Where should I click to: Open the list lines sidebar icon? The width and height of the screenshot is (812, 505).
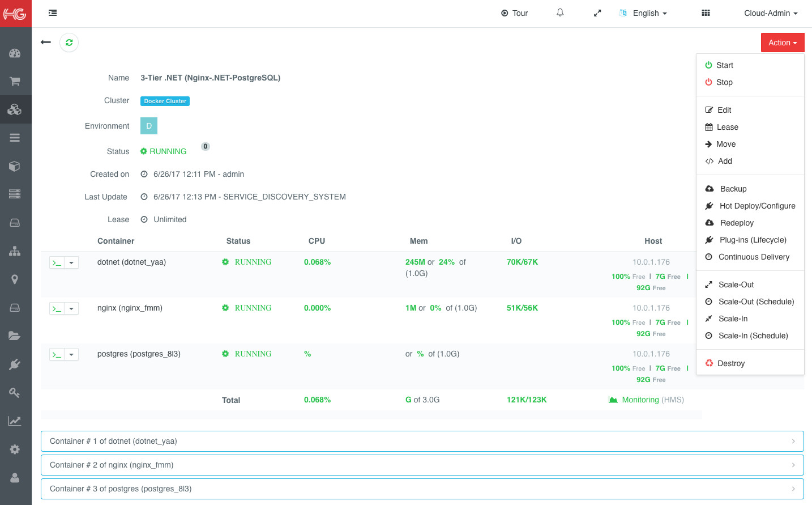(x=15, y=138)
